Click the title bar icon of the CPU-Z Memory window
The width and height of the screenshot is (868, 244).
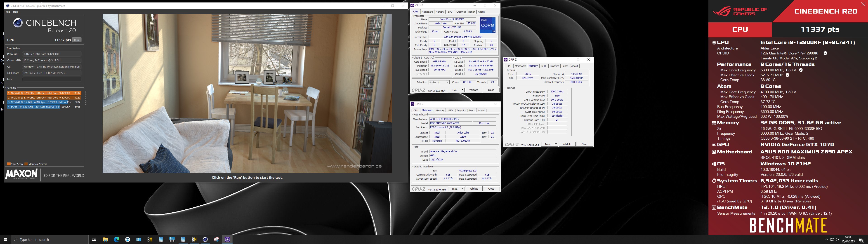click(x=506, y=60)
